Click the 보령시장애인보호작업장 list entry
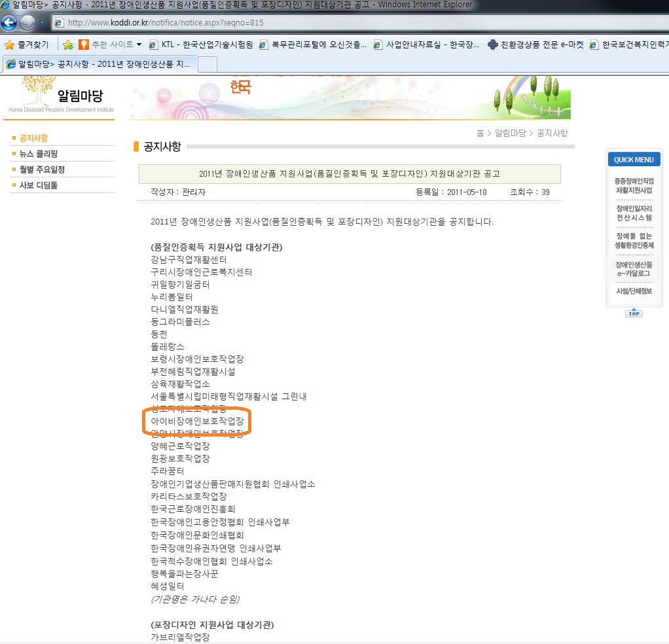This screenshot has height=644, width=669. 197,359
